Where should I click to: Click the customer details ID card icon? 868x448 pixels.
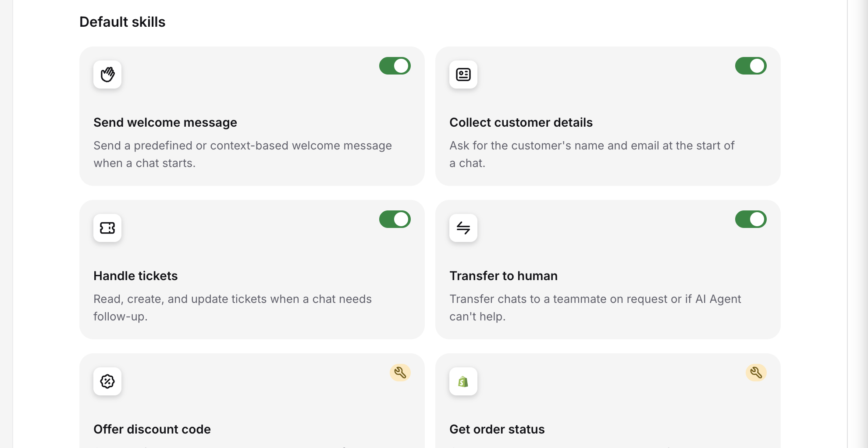click(x=463, y=75)
